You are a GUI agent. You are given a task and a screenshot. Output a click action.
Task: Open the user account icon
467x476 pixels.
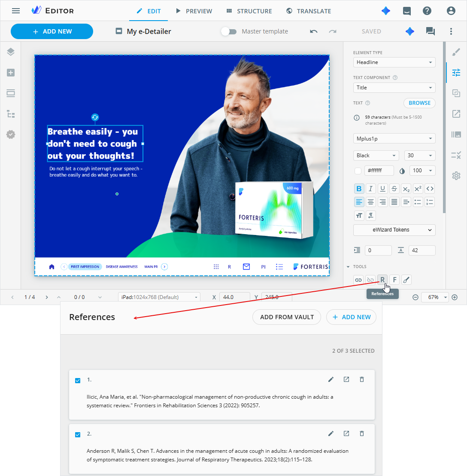tap(451, 11)
